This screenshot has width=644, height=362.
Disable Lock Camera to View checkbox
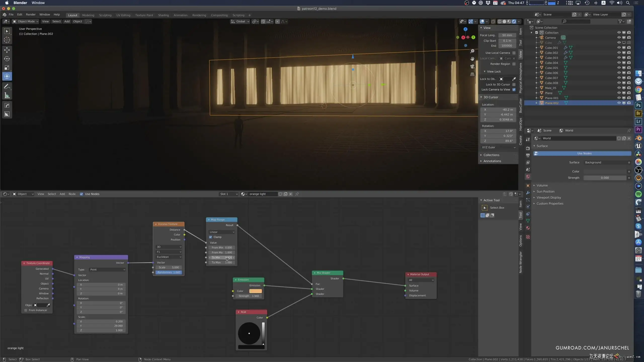(x=514, y=89)
